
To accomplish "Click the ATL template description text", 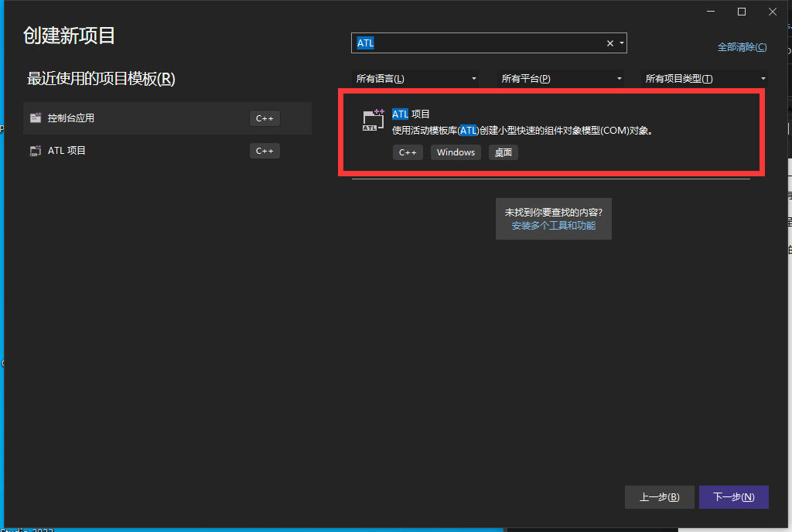I will 523,131.
